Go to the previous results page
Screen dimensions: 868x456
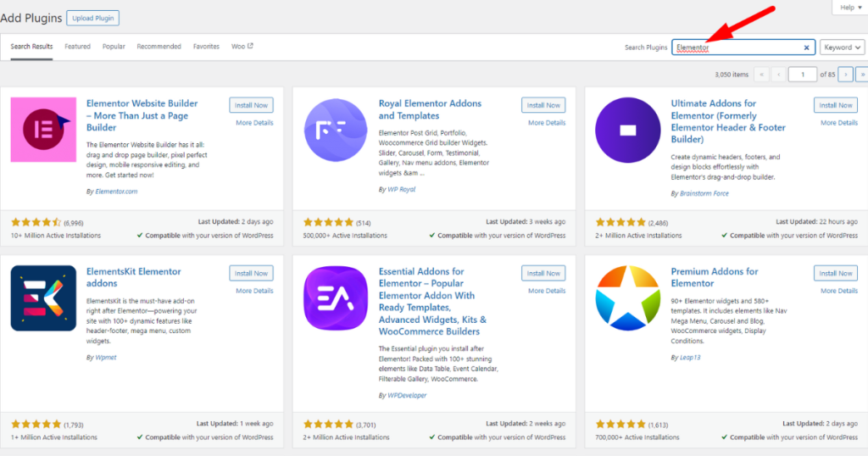[x=779, y=74]
